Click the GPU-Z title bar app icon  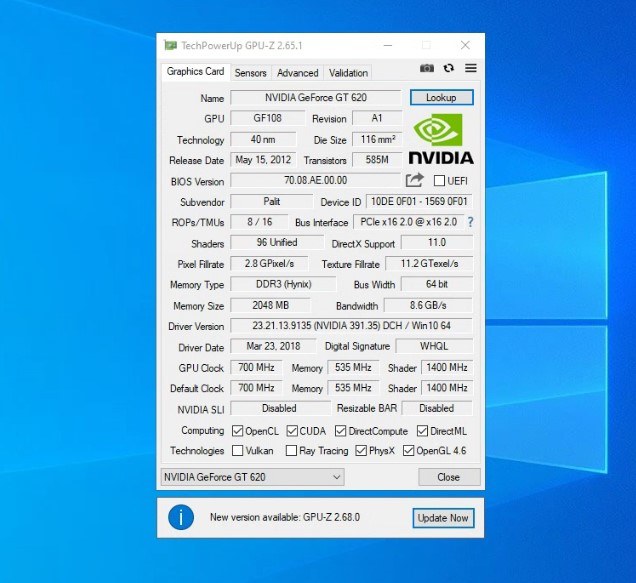point(170,45)
